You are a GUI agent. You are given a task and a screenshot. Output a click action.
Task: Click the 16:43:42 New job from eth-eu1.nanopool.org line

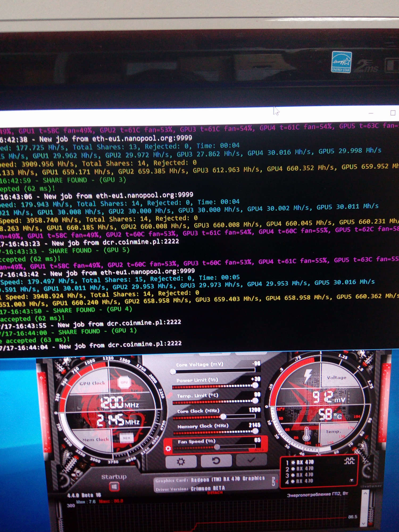pos(97,273)
